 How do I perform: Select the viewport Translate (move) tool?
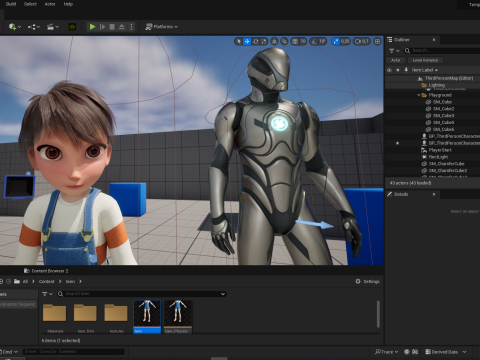tap(247, 41)
